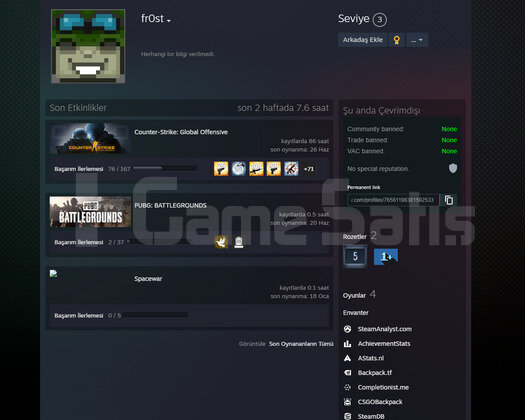525x420 pixels.
Task: Click the Şu anda Çevrimdışı status text
Action: pyautogui.click(x=381, y=111)
